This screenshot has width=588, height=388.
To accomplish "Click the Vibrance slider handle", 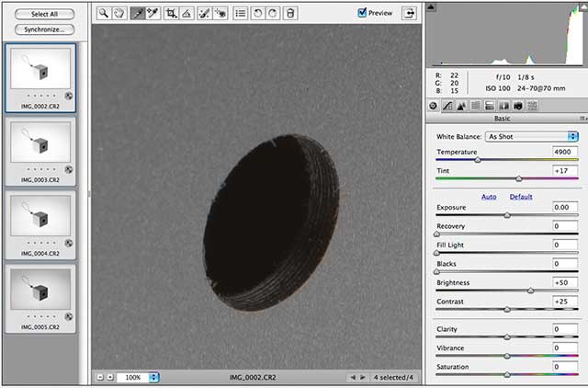I will [507, 356].
